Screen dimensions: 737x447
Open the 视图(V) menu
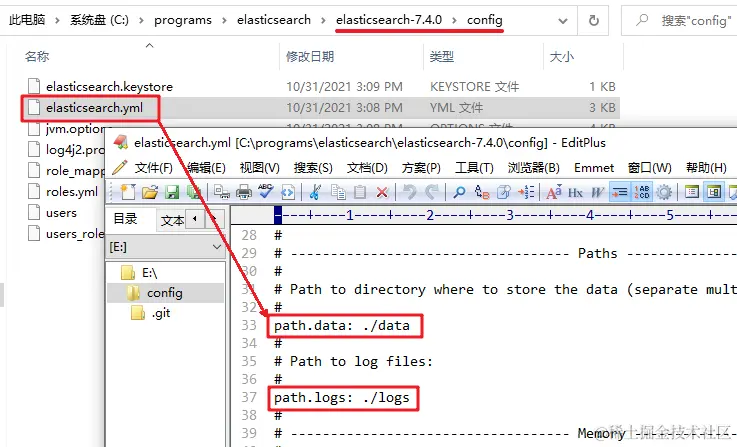259,168
